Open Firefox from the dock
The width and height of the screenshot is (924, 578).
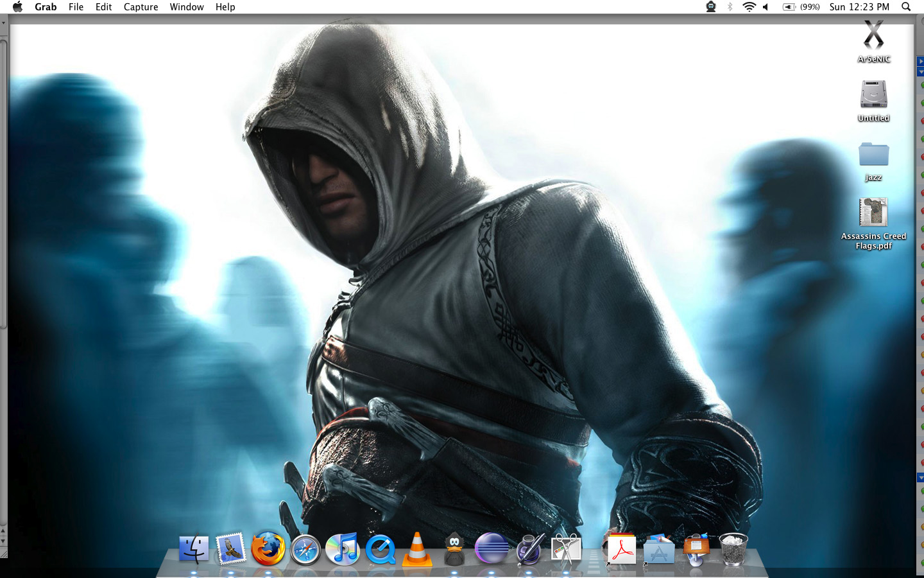click(x=268, y=549)
